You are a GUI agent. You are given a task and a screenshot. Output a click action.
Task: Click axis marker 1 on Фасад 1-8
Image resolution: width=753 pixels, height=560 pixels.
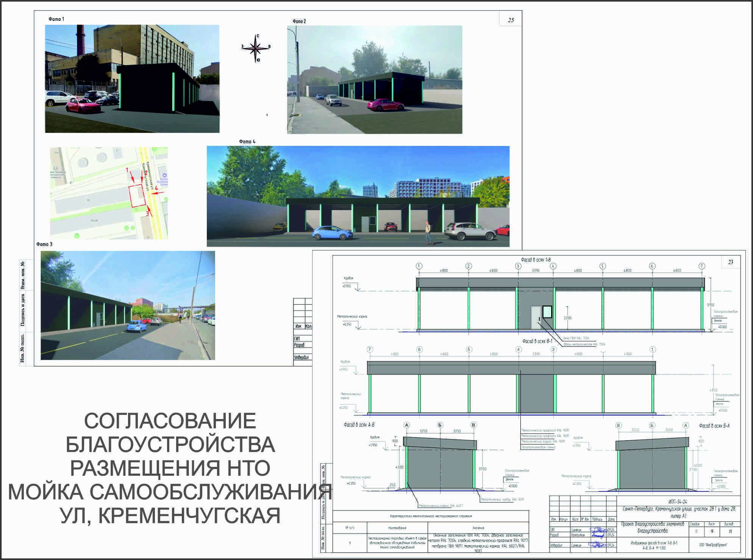point(419,266)
